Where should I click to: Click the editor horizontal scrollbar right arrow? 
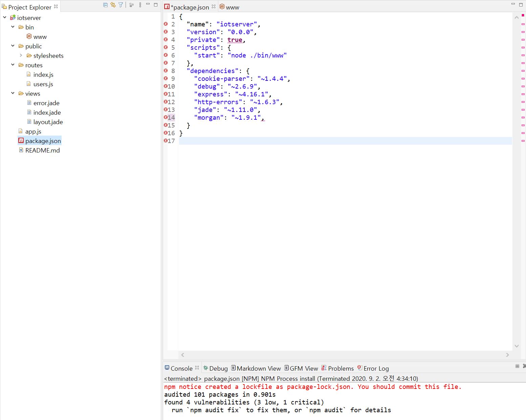point(507,355)
